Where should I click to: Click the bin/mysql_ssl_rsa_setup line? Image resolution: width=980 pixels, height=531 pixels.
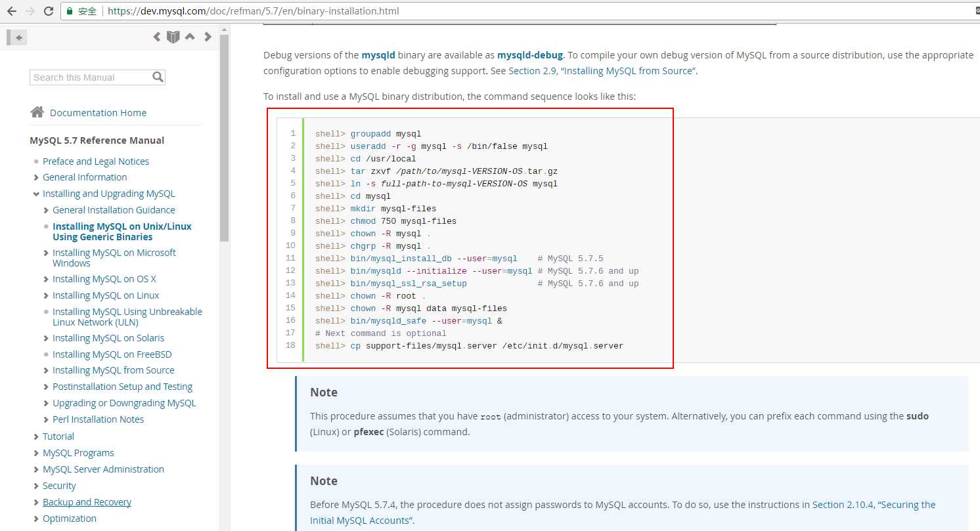pos(477,284)
